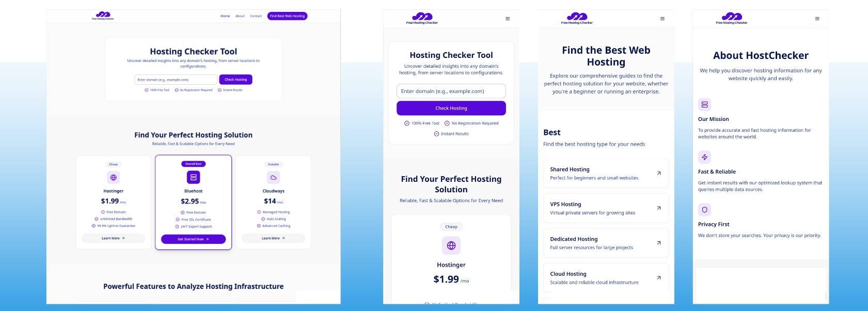The height and width of the screenshot is (311, 868).
Task: Click Get Started Now on Bluehost card
Action: click(194, 239)
